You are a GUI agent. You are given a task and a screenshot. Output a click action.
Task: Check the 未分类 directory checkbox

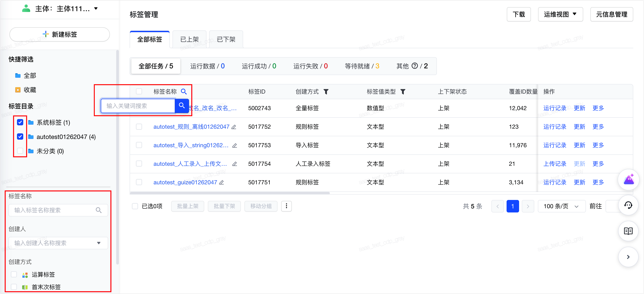point(20,151)
